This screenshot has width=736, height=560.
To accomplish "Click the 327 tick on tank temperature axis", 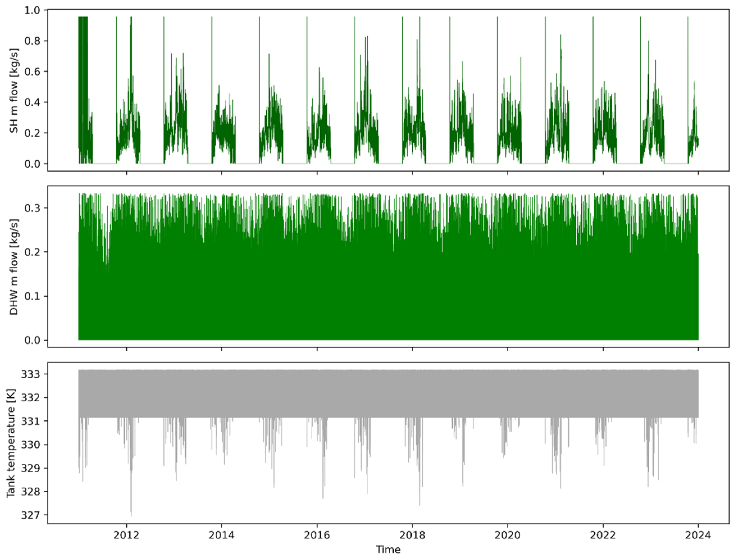I will click(30, 515).
